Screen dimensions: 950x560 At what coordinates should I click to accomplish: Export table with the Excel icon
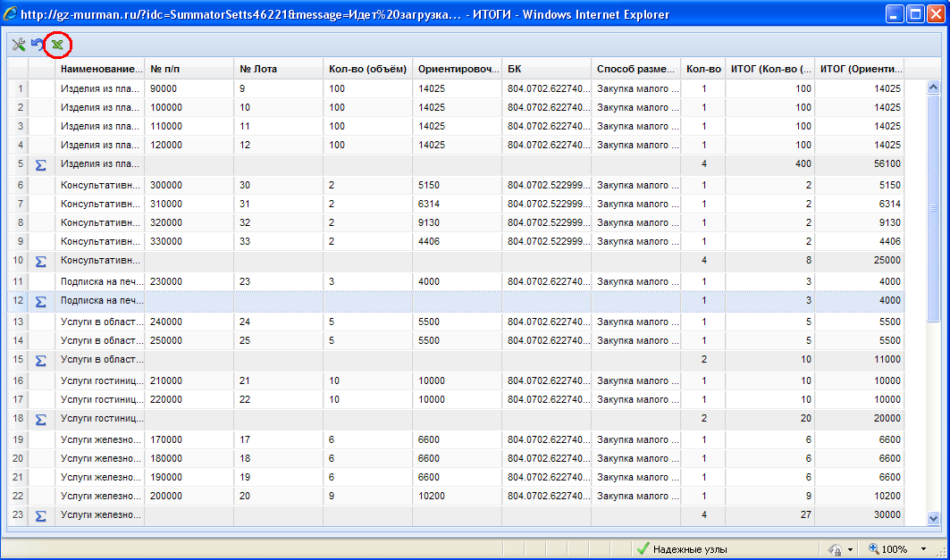click(x=58, y=44)
